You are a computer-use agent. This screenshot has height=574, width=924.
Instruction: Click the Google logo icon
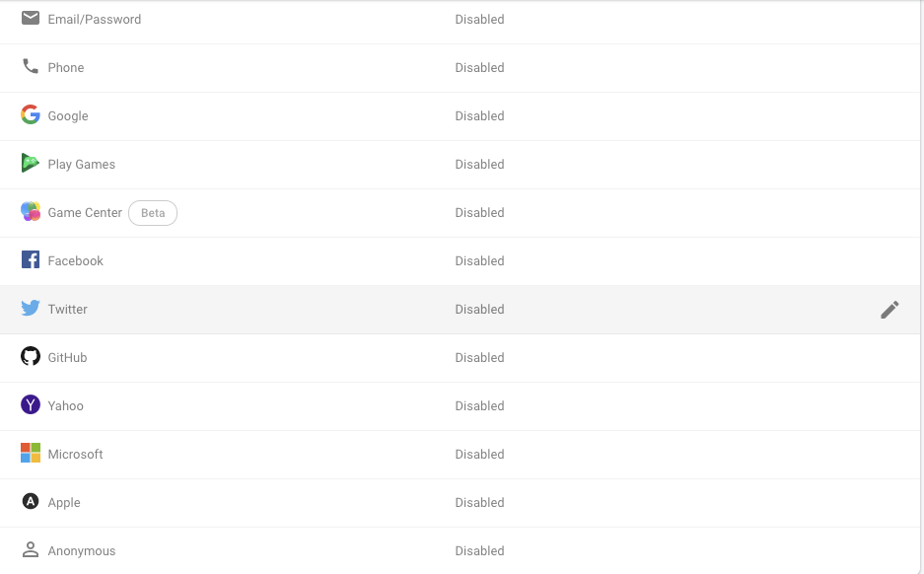pos(30,115)
